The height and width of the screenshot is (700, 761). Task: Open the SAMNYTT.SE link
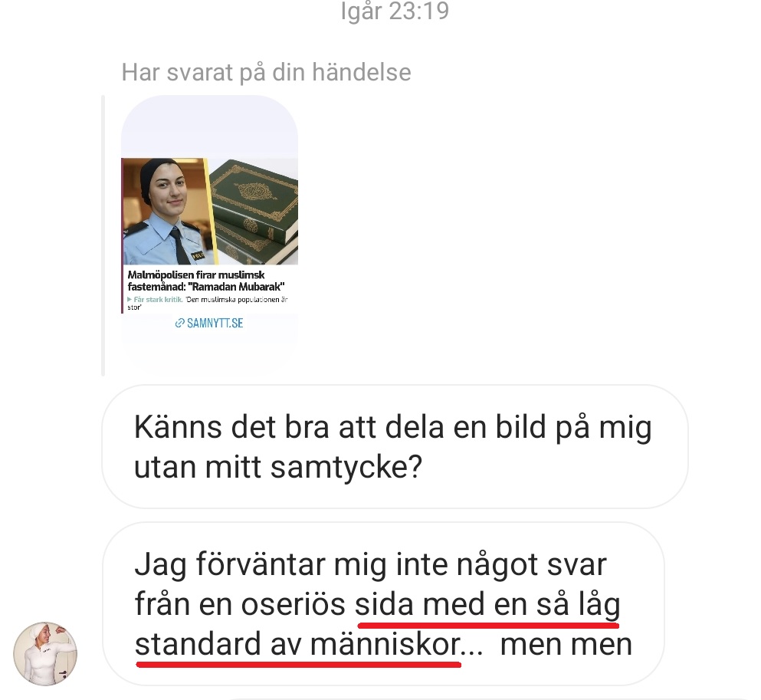pos(209,324)
